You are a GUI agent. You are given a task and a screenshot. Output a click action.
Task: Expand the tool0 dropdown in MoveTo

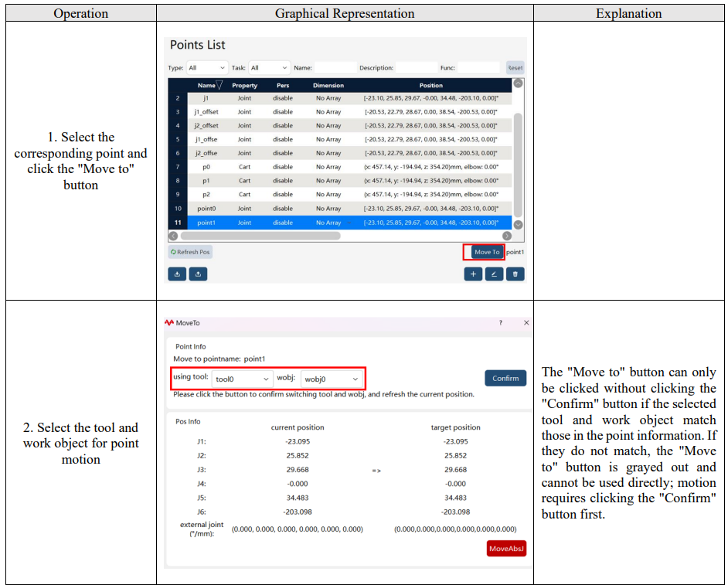243,379
